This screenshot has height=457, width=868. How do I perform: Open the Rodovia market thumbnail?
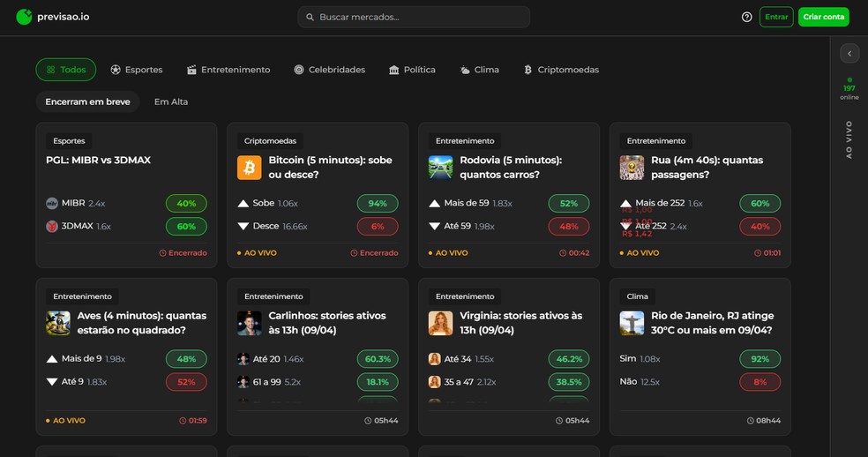click(441, 168)
